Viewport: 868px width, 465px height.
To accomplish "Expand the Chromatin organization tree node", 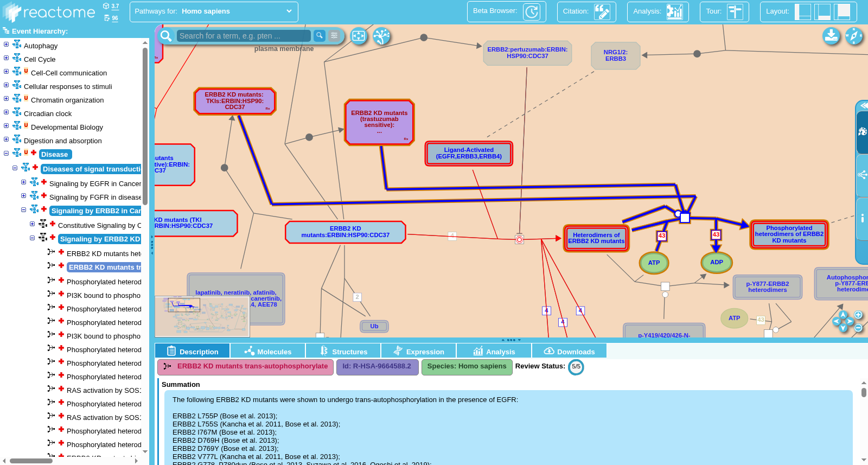I will point(6,99).
